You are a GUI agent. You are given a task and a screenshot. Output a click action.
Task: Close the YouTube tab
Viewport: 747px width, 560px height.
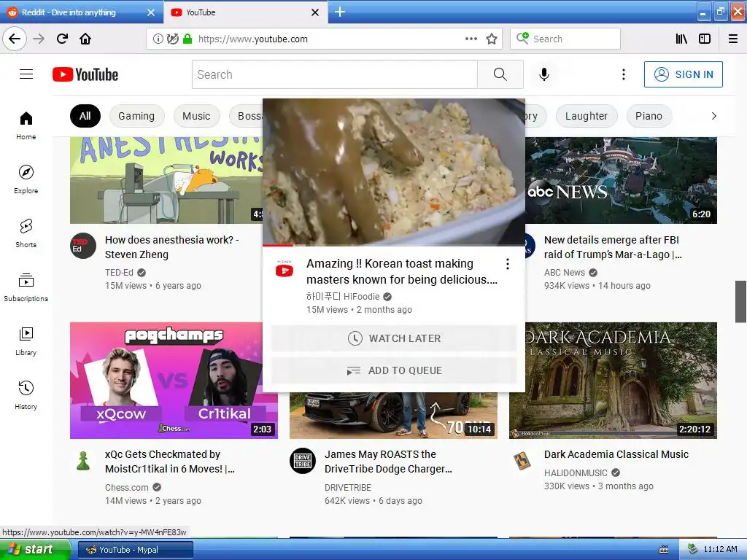pyautogui.click(x=315, y=12)
